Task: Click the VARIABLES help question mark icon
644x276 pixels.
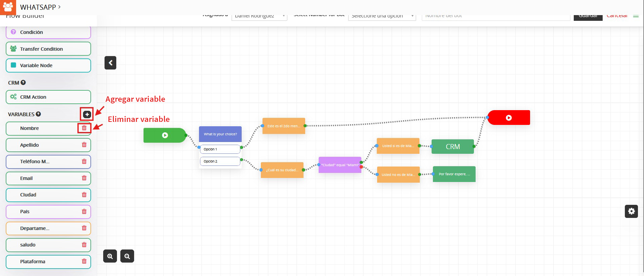Action: point(38,114)
